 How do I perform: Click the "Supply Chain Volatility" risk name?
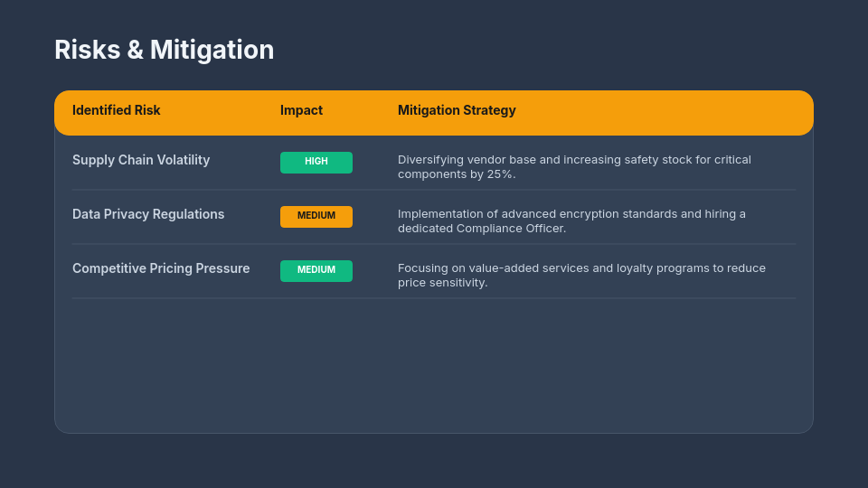pyautogui.click(x=141, y=160)
